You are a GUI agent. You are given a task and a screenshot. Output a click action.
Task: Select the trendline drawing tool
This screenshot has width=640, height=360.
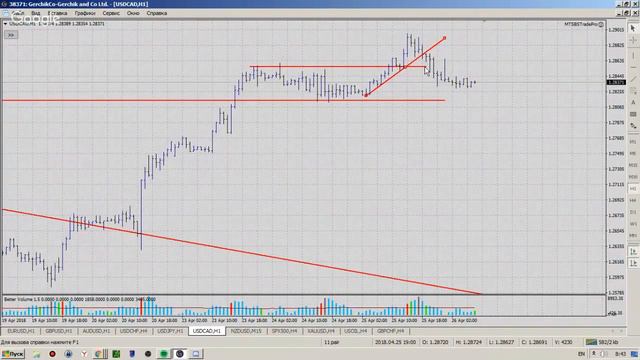(x=633, y=78)
